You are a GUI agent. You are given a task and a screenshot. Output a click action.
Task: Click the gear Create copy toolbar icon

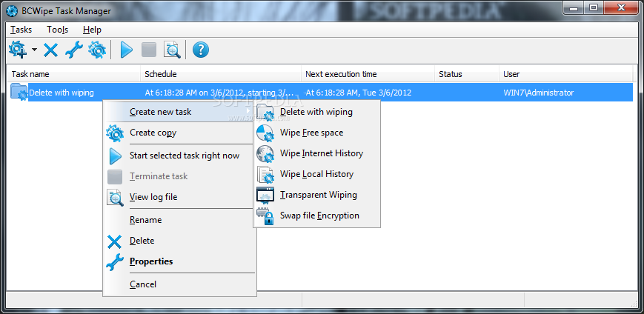(97, 50)
